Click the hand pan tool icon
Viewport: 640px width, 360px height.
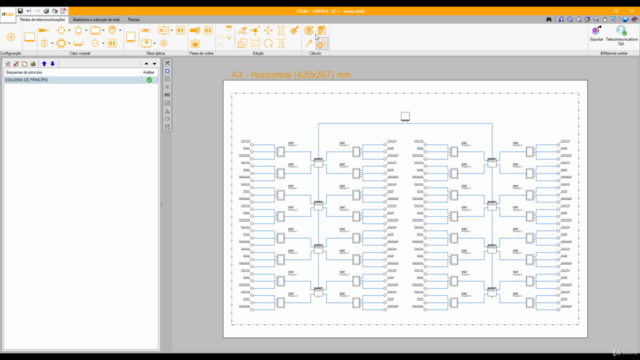(605, 20)
